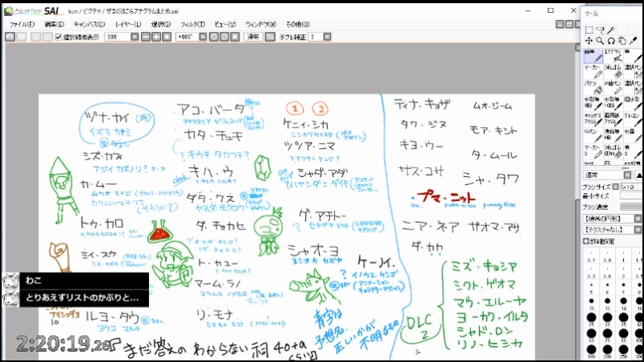Screen dimensions: 644x362
Task: Rotate the canvas view counterclockwise
Action: (x=213, y=37)
